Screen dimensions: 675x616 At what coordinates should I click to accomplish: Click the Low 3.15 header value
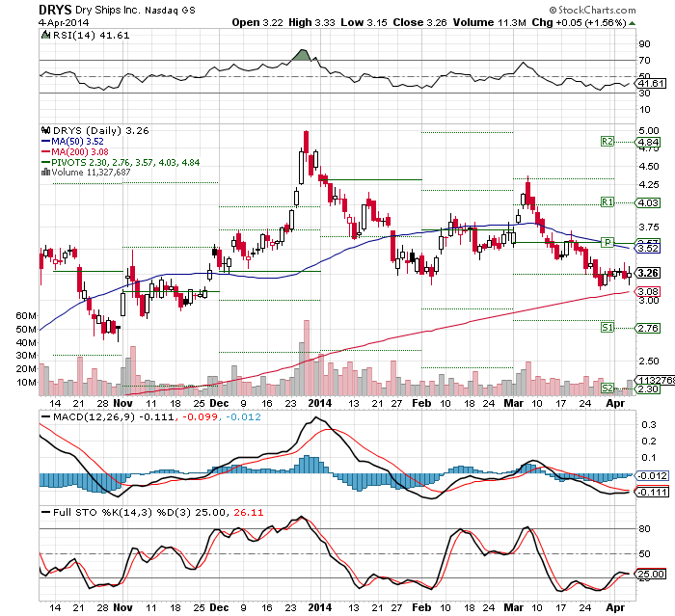pos(364,22)
